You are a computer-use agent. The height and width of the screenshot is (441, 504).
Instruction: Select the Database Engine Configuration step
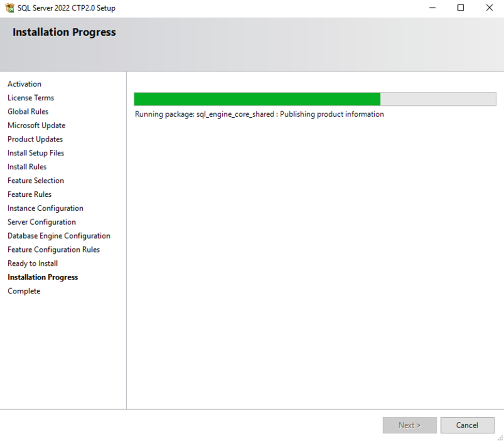click(x=59, y=236)
